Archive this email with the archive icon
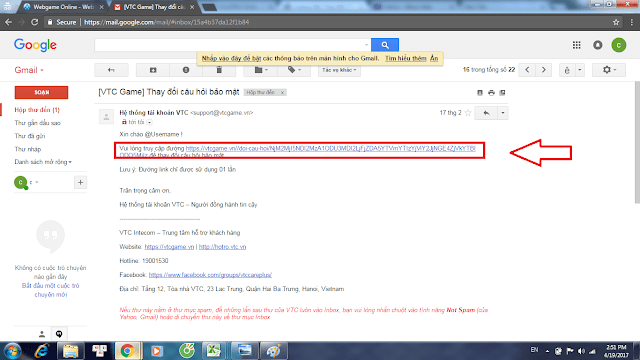This screenshot has width=640, height=360. pos(153,70)
